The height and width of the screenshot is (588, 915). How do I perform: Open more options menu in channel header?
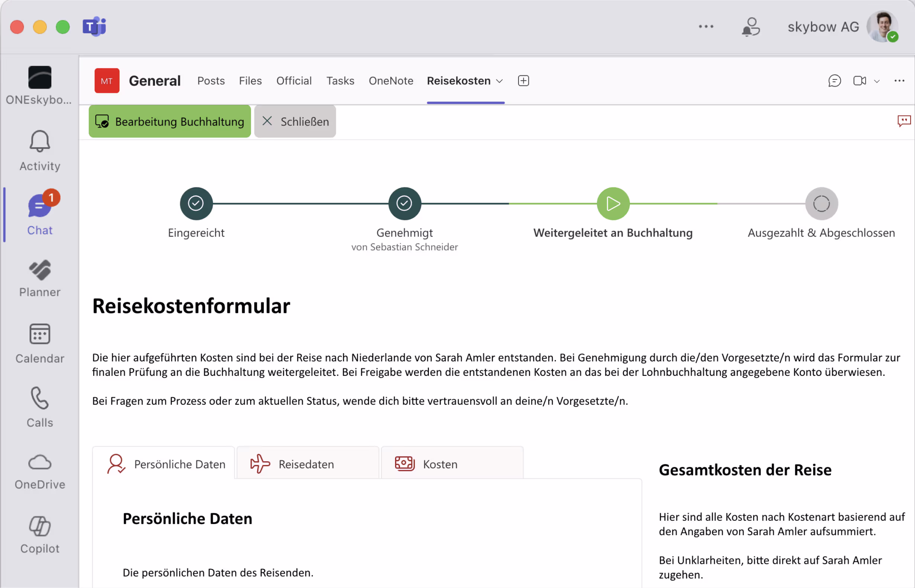(899, 81)
